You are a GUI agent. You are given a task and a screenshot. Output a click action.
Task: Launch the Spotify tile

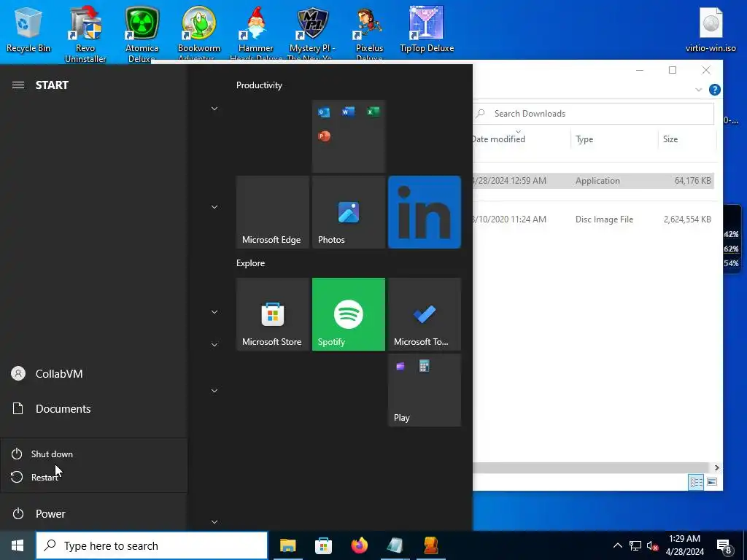(x=349, y=314)
